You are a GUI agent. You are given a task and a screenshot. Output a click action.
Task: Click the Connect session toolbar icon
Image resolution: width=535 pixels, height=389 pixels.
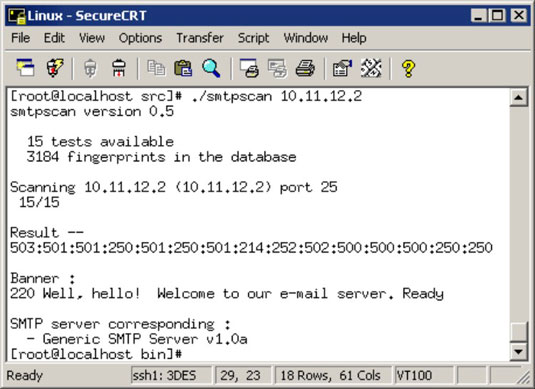25,68
